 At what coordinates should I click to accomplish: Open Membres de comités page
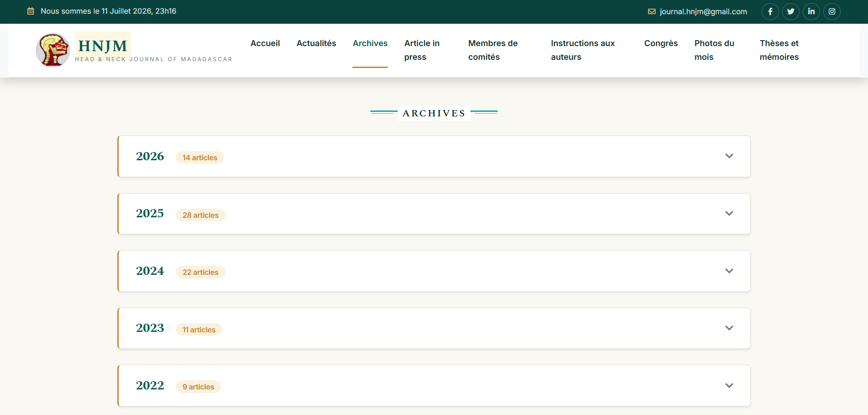point(493,50)
